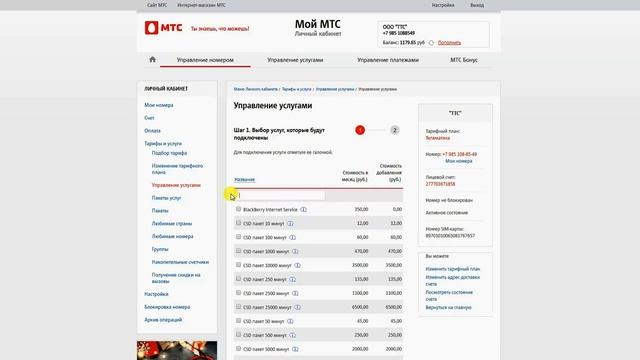The image size is (640, 360).
Task: Open Настройки in left sidebar
Action: point(156,294)
